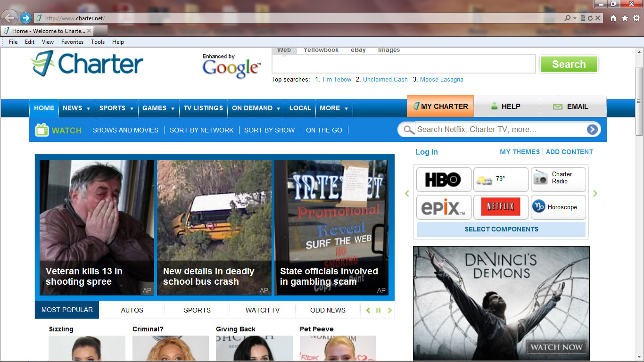Screen dimensions: 644x362
Task: Switch to the Yellowbook search tab
Action: [321, 50]
